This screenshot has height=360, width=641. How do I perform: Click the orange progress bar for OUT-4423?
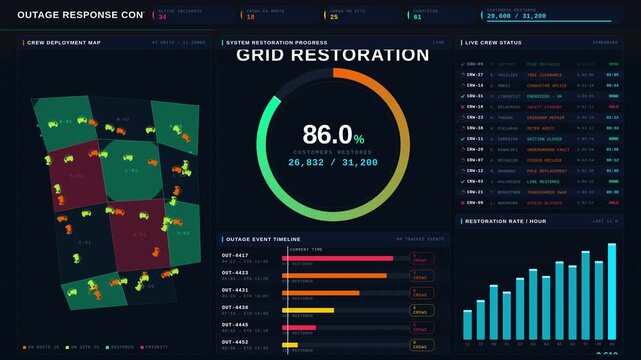click(x=334, y=276)
